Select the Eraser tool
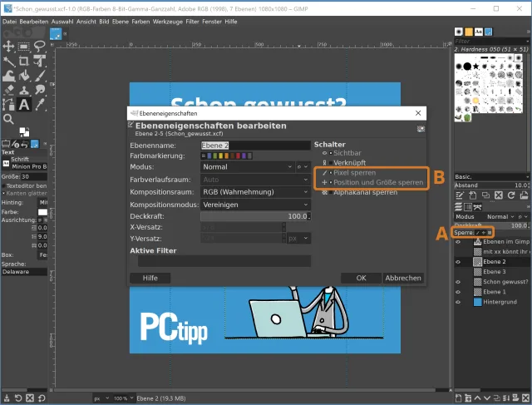 pos(8,90)
